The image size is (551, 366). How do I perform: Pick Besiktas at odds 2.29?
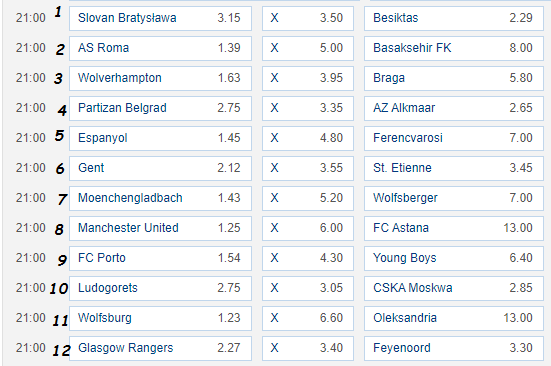[454, 18]
